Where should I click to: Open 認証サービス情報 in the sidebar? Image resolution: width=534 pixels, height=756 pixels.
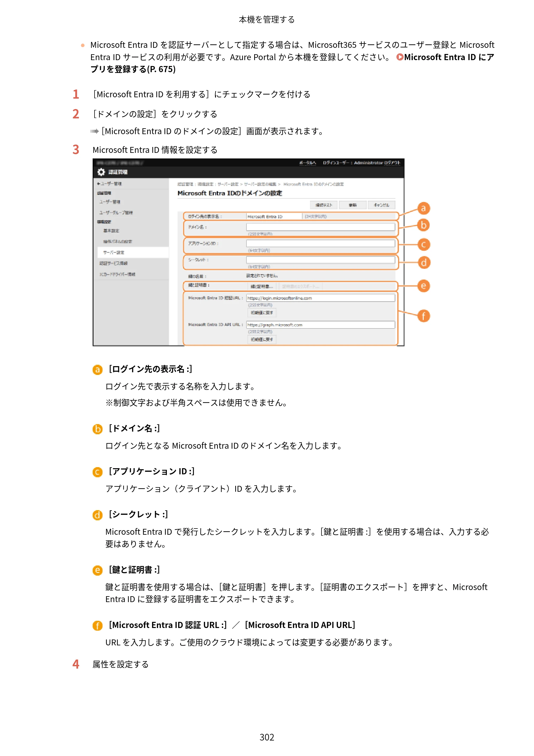[x=113, y=263]
